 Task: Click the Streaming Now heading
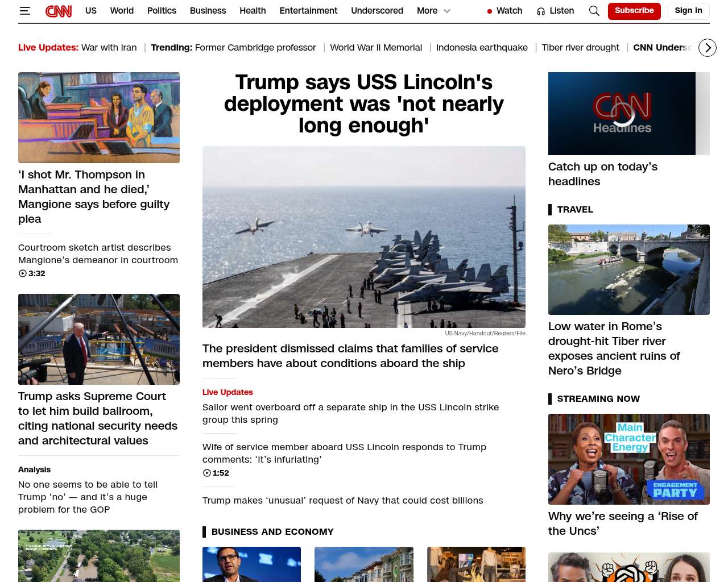coord(598,399)
